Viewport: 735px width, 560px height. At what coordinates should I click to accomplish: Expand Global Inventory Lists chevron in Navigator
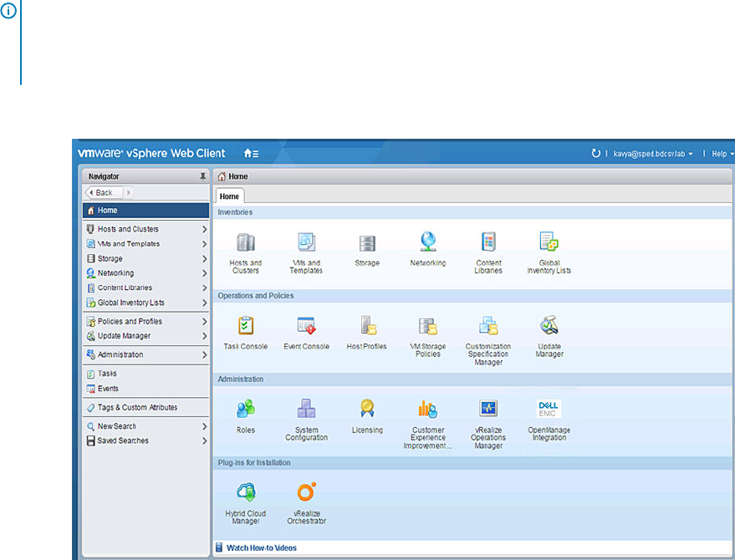(204, 303)
